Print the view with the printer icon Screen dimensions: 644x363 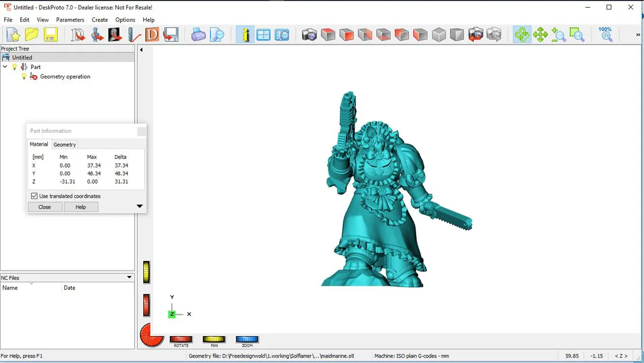(199, 35)
